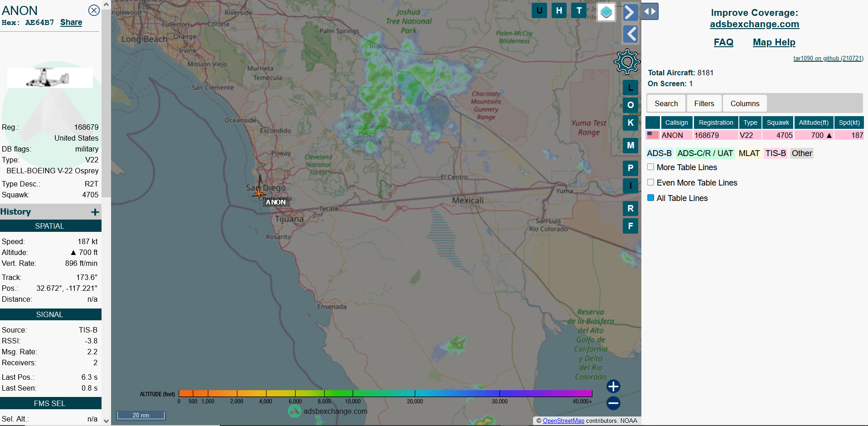Close the ANON aircraft info panel
868x426 pixels.
click(x=94, y=10)
